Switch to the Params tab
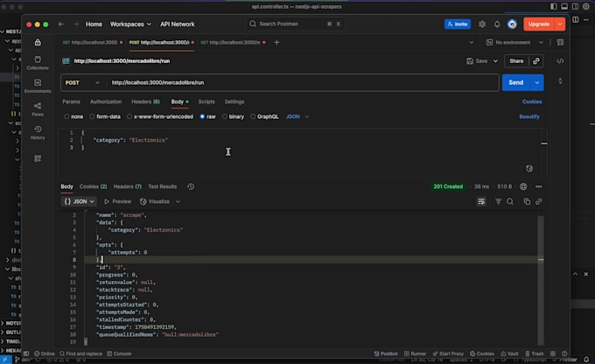 point(72,101)
